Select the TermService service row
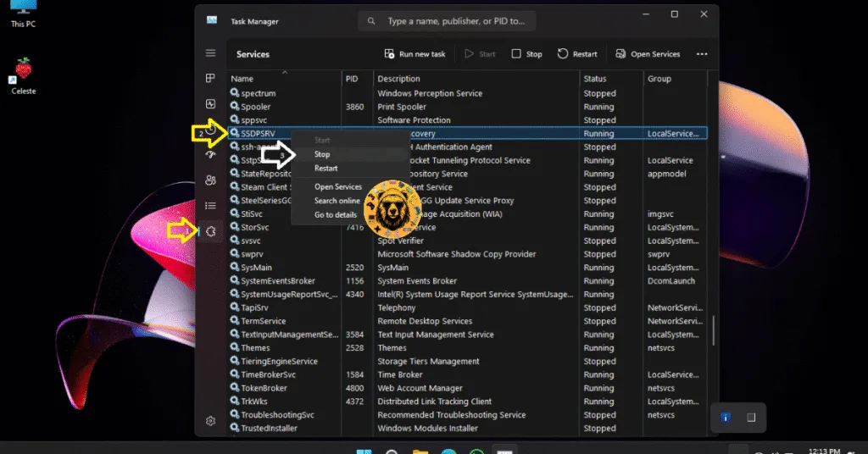This screenshot has width=868, height=454. [468, 321]
